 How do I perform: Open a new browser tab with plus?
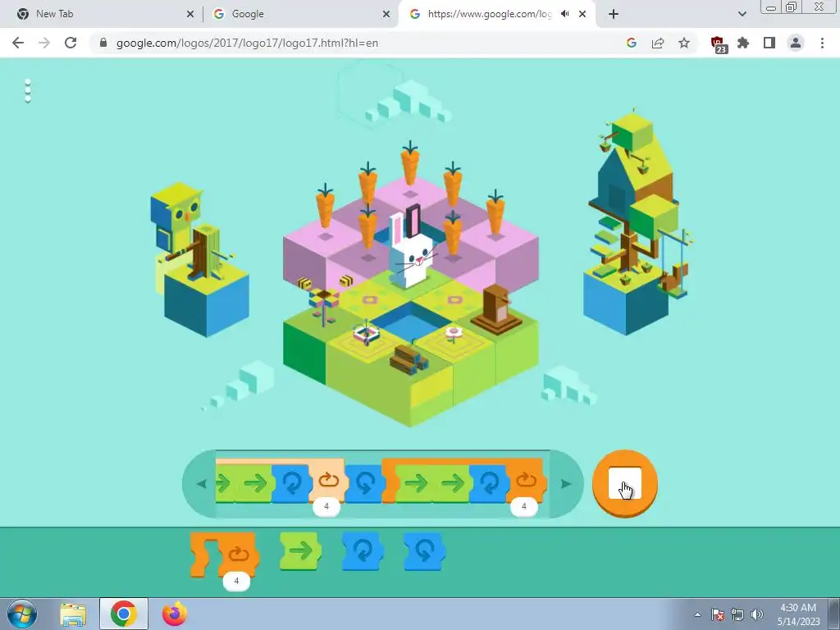[614, 15]
